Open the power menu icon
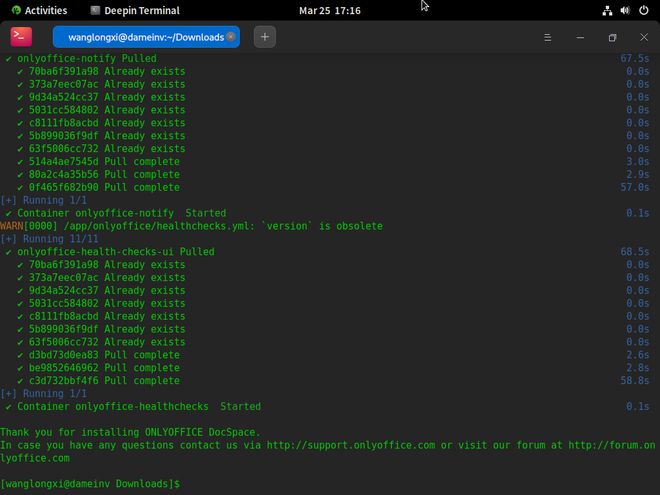This screenshot has height=495, width=660. (x=645, y=10)
